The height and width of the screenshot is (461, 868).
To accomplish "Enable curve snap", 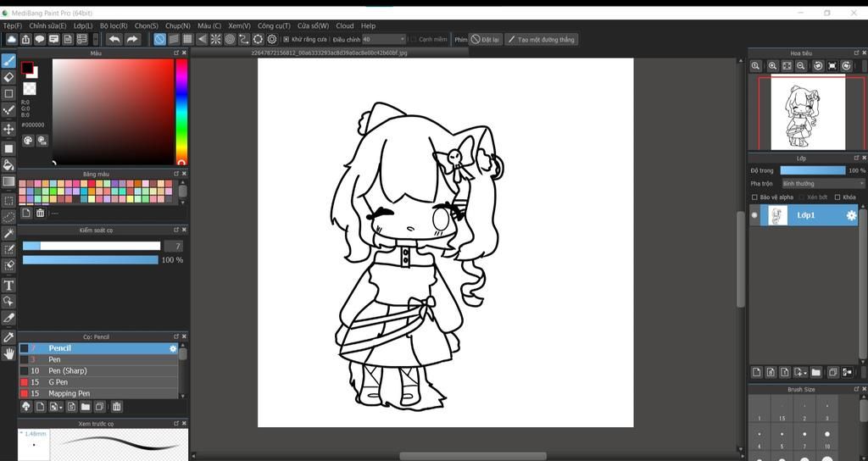I will coord(244,39).
